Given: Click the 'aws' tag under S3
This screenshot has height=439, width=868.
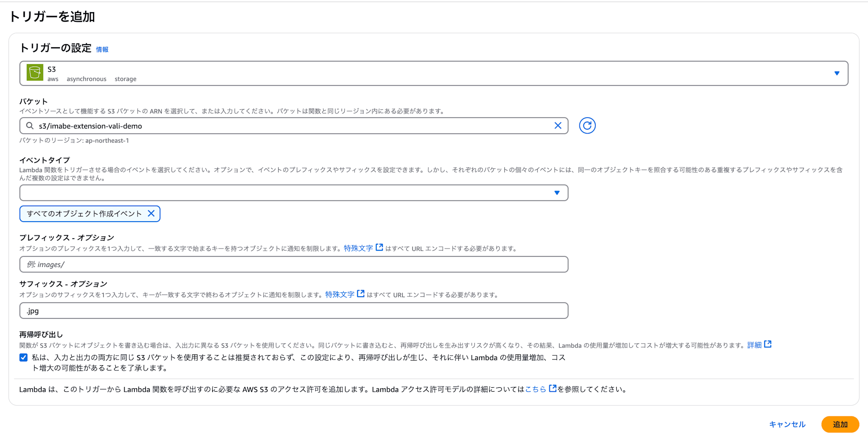Looking at the screenshot, I should click(53, 79).
